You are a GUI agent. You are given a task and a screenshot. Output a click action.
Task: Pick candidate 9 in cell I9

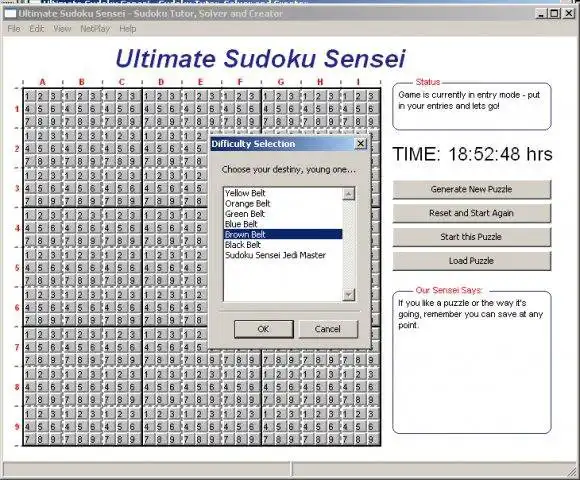(371, 440)
